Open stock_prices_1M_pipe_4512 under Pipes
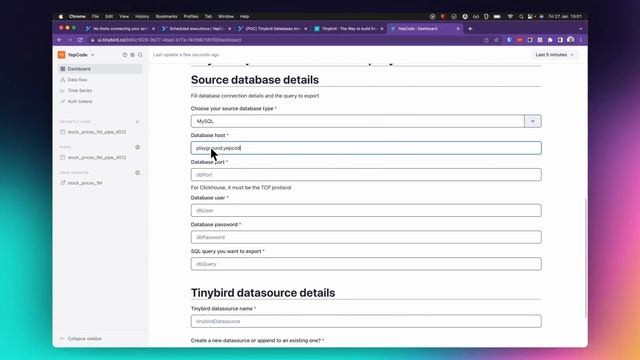This screenshot has width=640, height=360. pyautogui.click(x=96, y=158)
